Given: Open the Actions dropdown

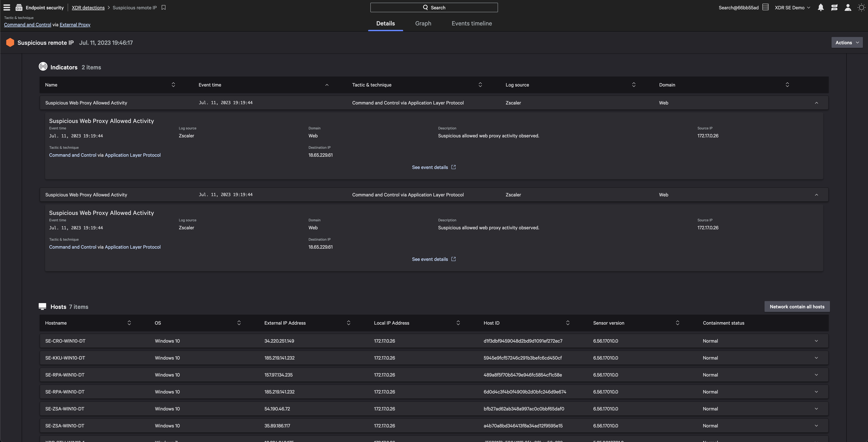Looking at the screenshot, I should [847, 42].
